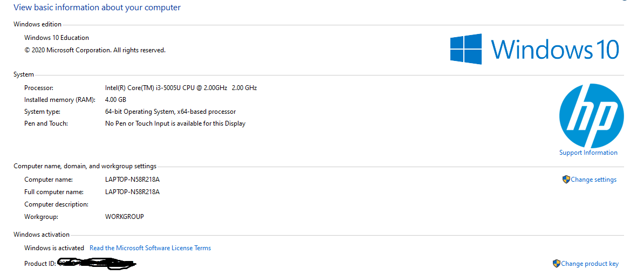Click the Processor: label
644x275 pixels.
click(x=39, y=88)
